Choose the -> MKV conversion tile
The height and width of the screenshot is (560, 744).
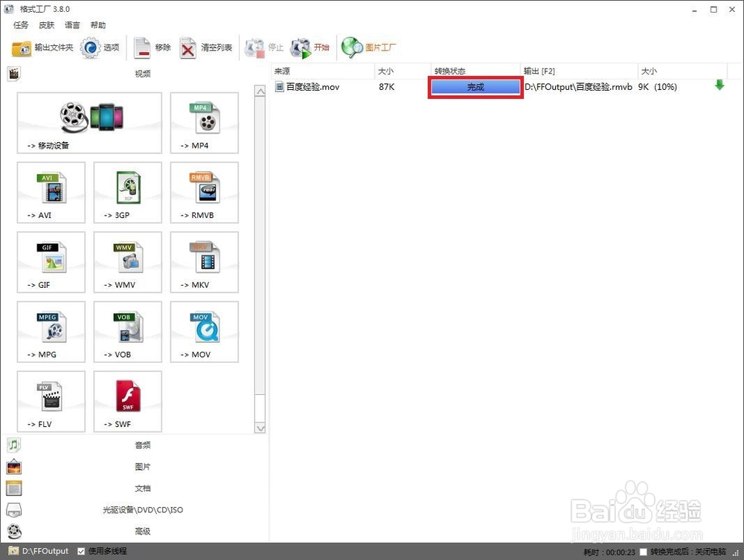[205, 263]
